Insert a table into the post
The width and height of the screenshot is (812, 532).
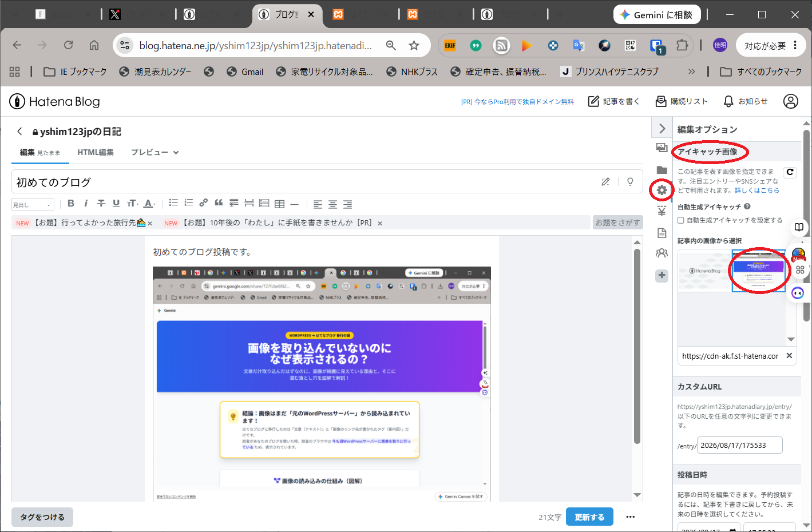tap(279, 204)
